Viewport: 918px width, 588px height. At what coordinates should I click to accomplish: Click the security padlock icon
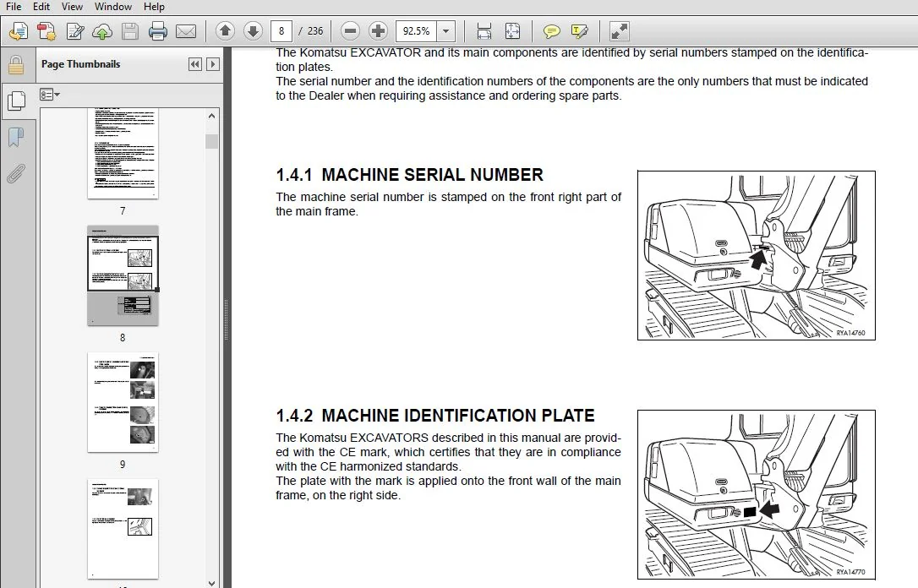pos(16,64)
